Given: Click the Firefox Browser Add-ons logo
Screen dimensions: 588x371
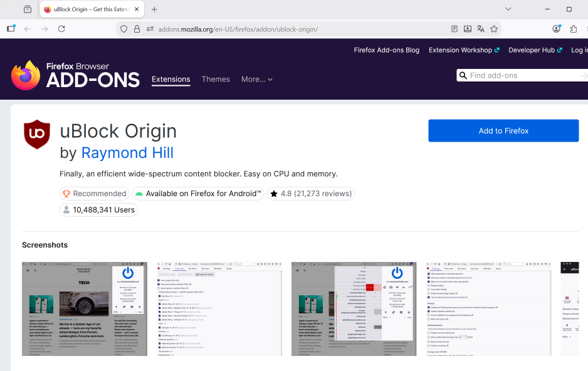Looking at the screenshot, I should click(x=75, y=75).
